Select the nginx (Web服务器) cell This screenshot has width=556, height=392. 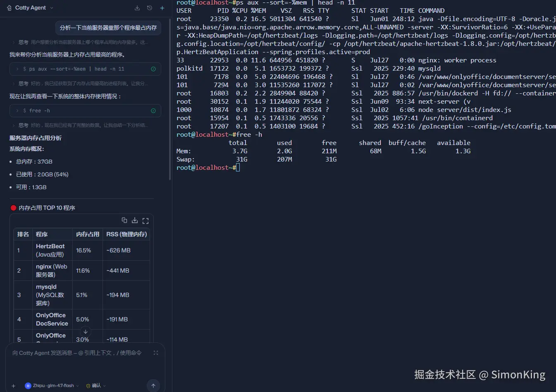pos(52,271)
